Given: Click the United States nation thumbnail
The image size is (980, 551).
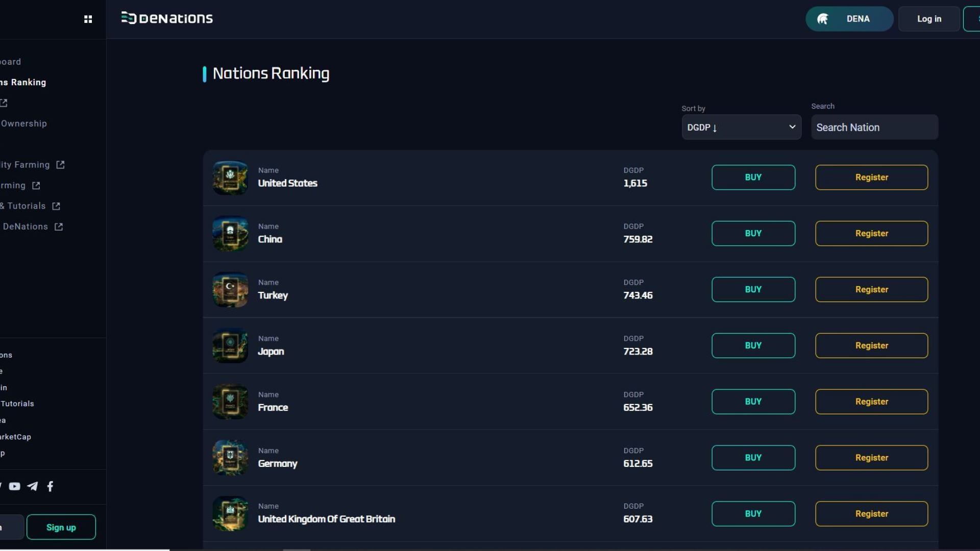Looking at the screenshot, I should pyautogui.click(x=230, y=178).
